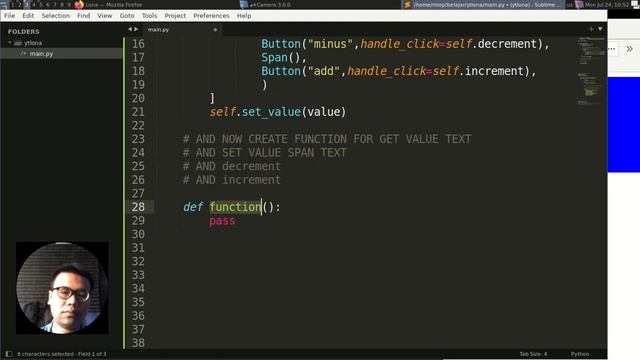Open the Find menu
The image size is (640, 360).
[83, 16]
